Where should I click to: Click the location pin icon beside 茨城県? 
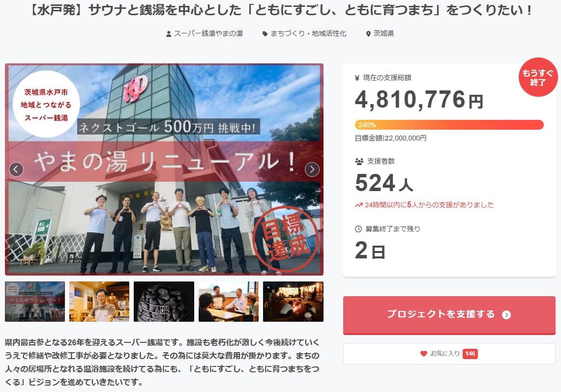coord(368,34)
